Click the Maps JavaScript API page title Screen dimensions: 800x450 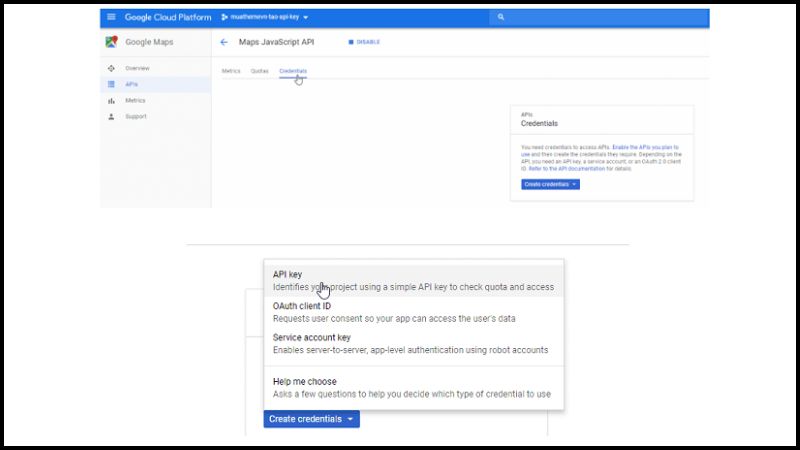tap(277, 42)
